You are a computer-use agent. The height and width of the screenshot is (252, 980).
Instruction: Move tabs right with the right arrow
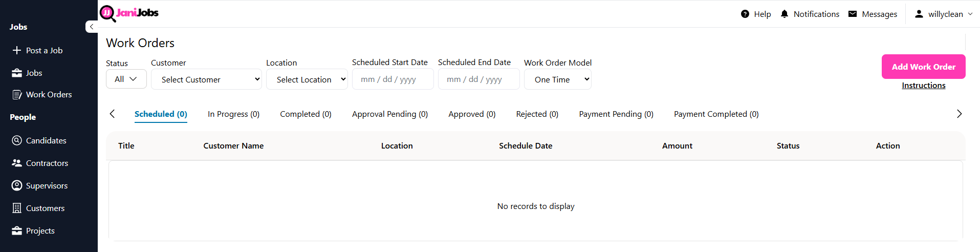click(x=959, y=114)
